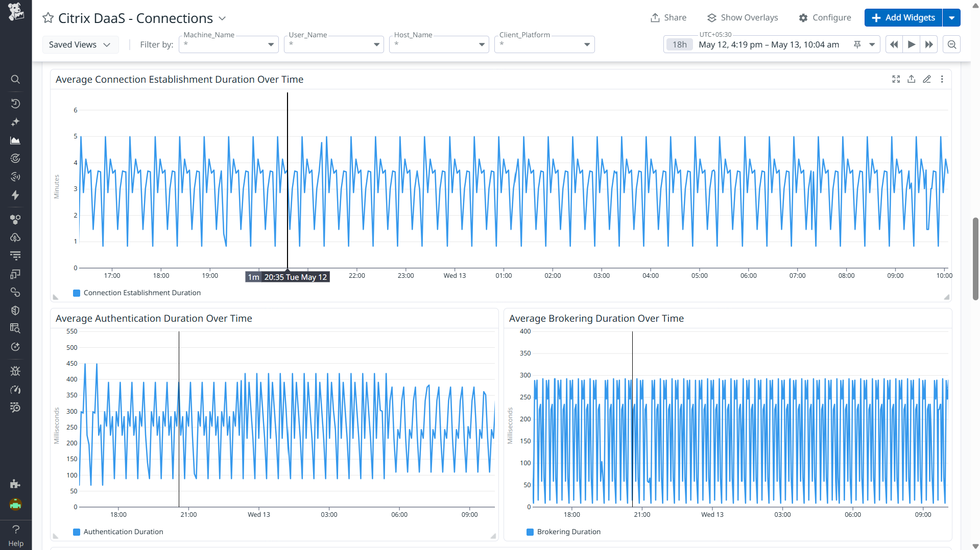Screen dimensions: 980x550
Task: Toggle Authentication Duration legend swatch
Action: 77,532
